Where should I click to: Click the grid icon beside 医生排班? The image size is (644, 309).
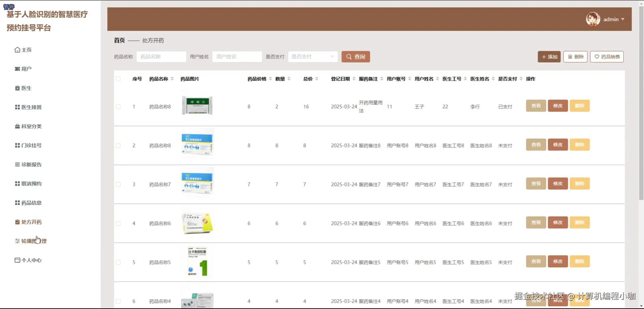point(17,107)
